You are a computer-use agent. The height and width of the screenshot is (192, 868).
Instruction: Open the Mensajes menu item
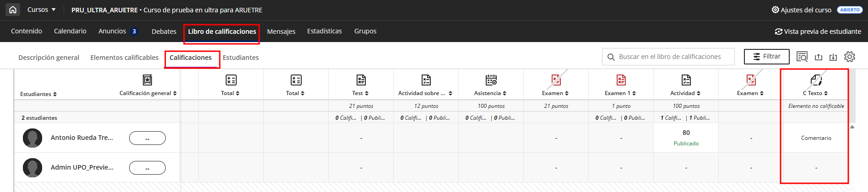tap(281, 32)
